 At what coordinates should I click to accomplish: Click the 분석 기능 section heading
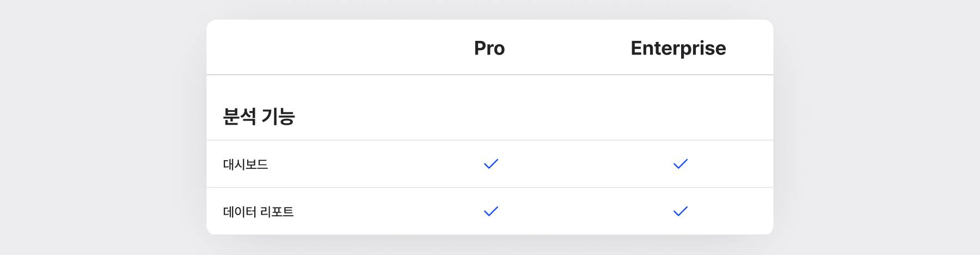(x=259, y=117)
